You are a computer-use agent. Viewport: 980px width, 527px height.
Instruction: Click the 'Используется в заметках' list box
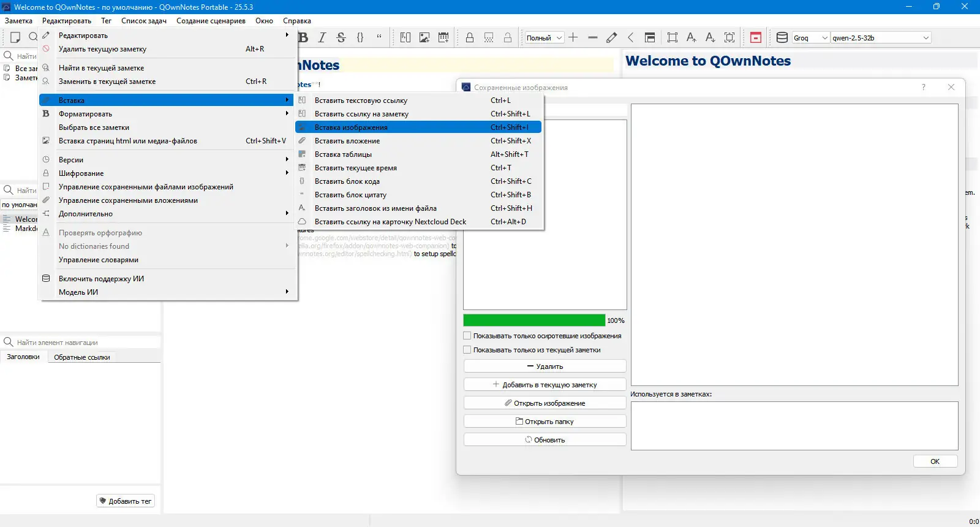pyautogui.click(x=794, y=426)
